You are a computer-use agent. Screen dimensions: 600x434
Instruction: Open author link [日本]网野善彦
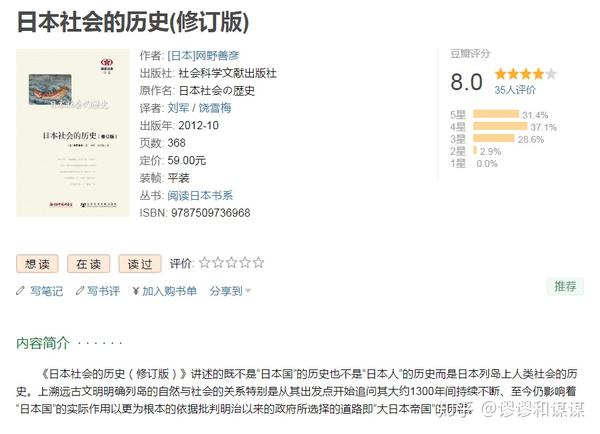click(203, 56)
